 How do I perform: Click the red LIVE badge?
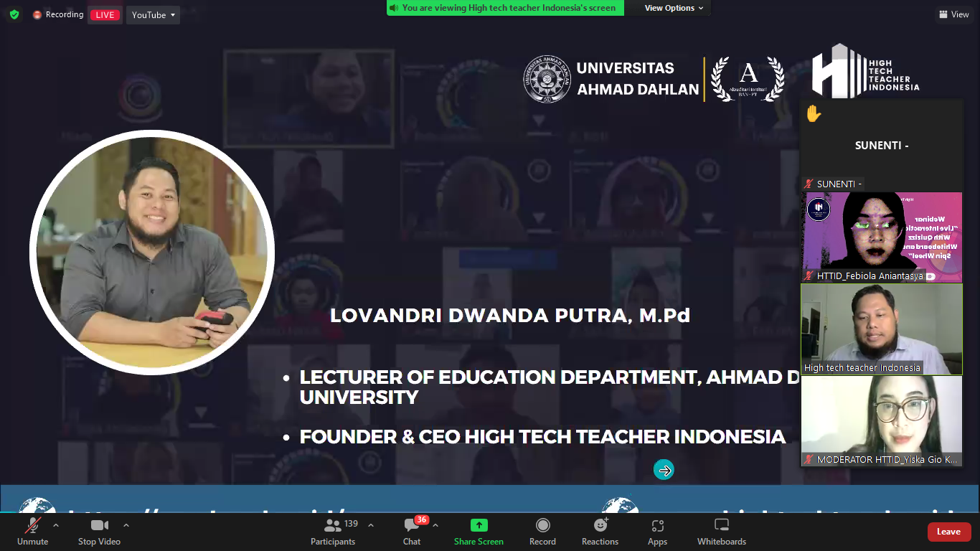pyautogui.click(x=105, y=15)
